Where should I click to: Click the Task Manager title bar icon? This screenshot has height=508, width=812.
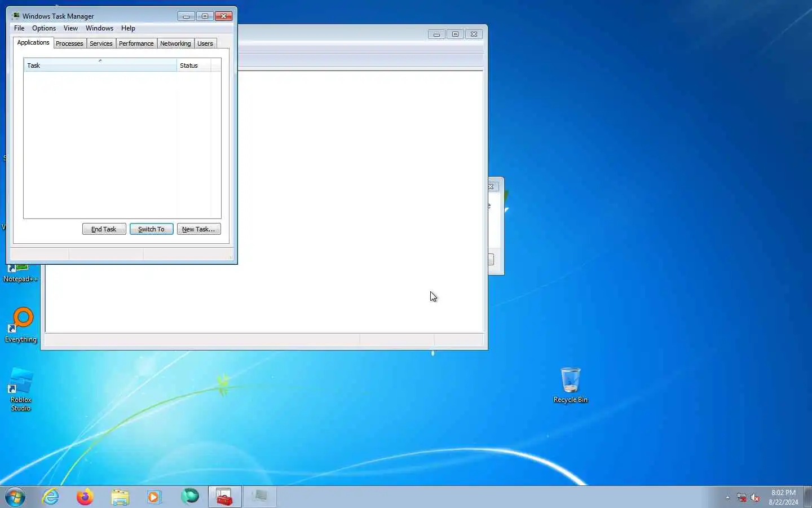(x=16, y=16)
